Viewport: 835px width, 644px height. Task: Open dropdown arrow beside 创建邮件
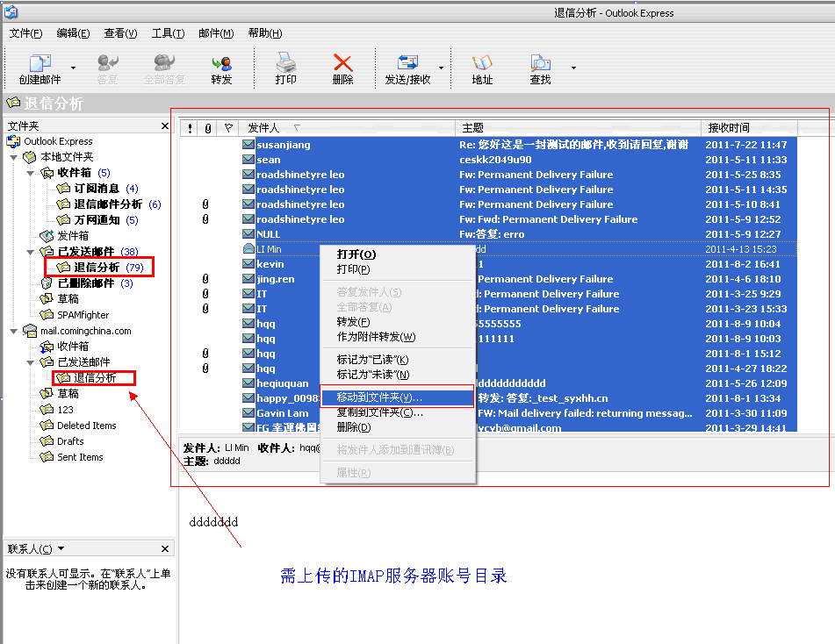pyautogui.click(x=73, y=68)
